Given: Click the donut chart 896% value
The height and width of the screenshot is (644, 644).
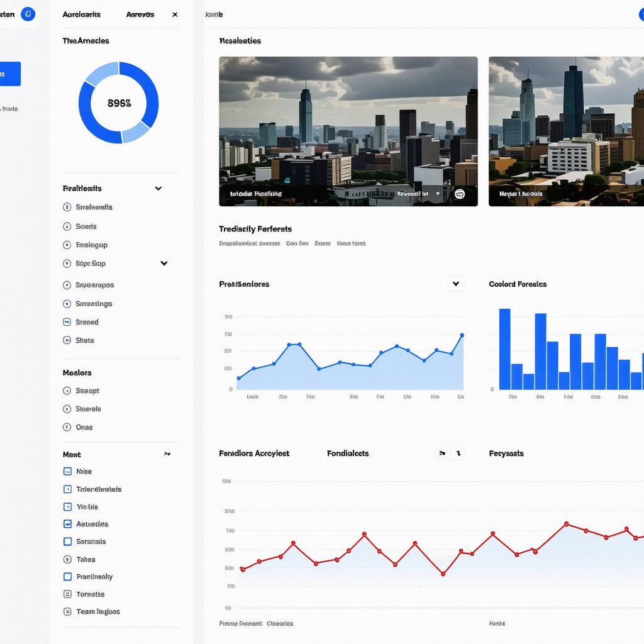Looking at the screenshot, I should click(119, 103).
